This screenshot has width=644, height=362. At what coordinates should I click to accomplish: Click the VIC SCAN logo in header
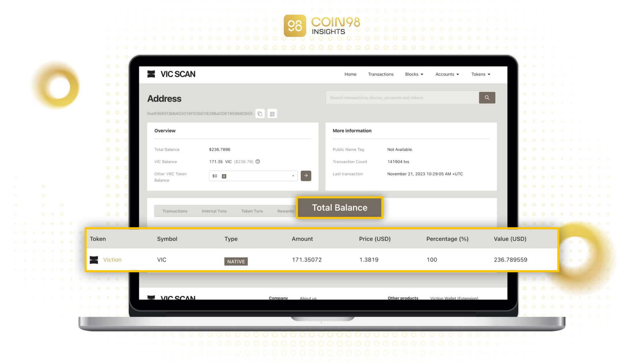(171, 74)
